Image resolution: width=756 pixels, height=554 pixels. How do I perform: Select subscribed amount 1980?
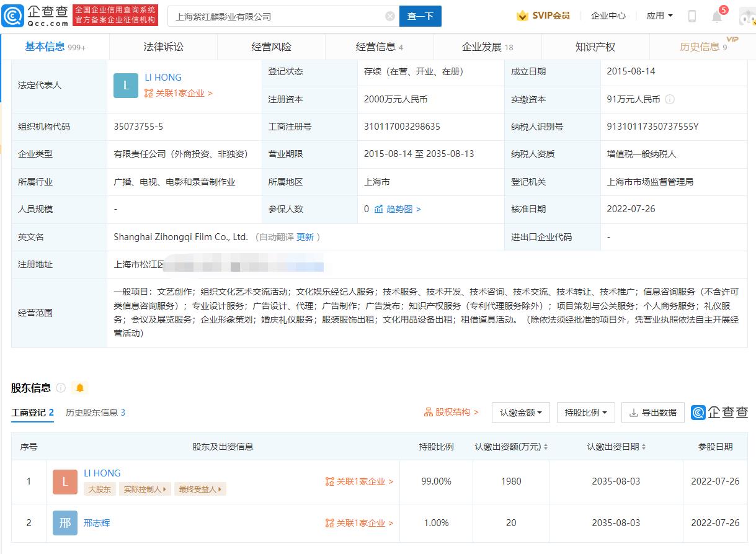(x=511, y=481)
